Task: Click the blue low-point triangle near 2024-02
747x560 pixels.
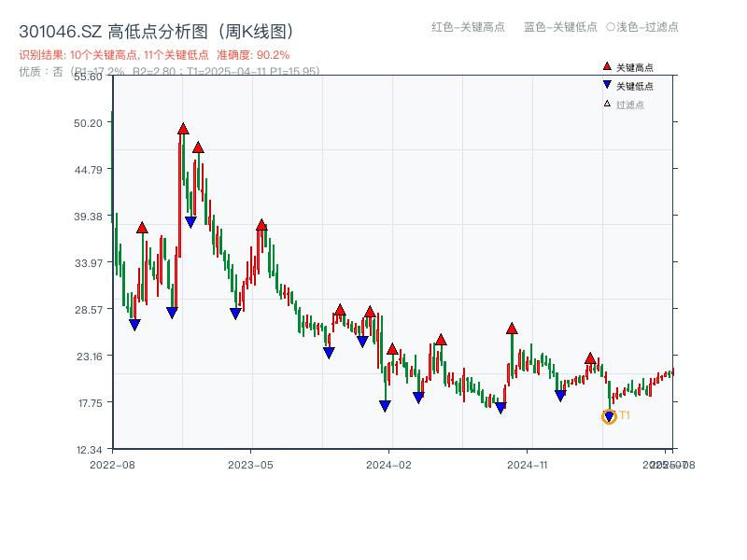Action: [384, 406]
